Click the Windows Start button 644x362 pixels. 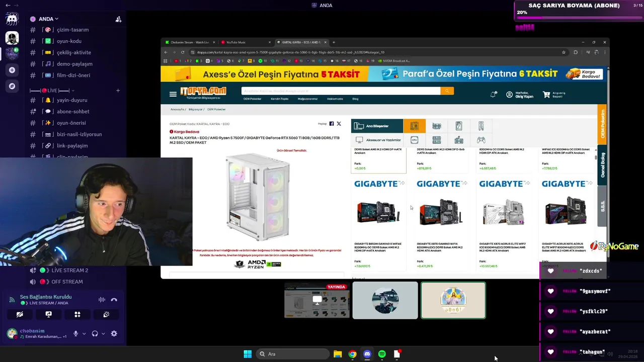coord(248,354)
